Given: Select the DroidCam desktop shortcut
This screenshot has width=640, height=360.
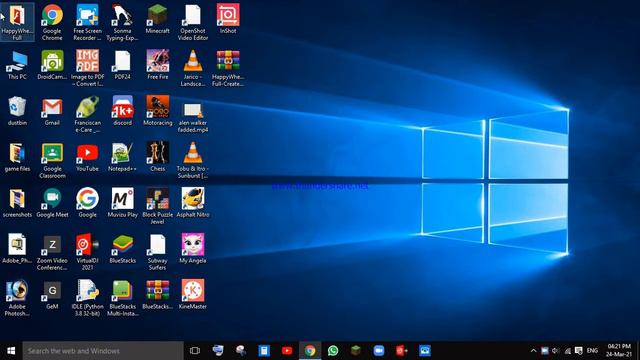Looking at the screenshot, I should click(x=52, y=65).
